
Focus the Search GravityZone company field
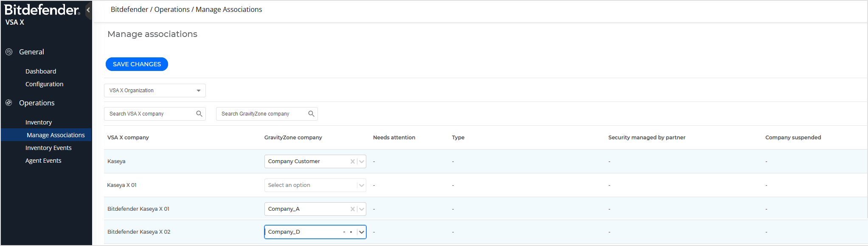click(x=261, y=114)
